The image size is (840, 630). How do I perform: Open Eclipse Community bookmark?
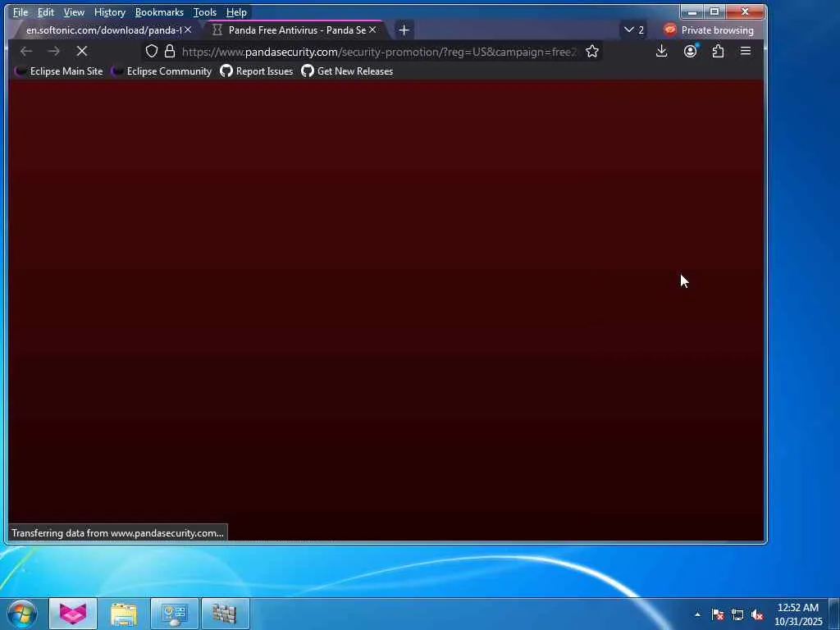[x=162, y=71]
